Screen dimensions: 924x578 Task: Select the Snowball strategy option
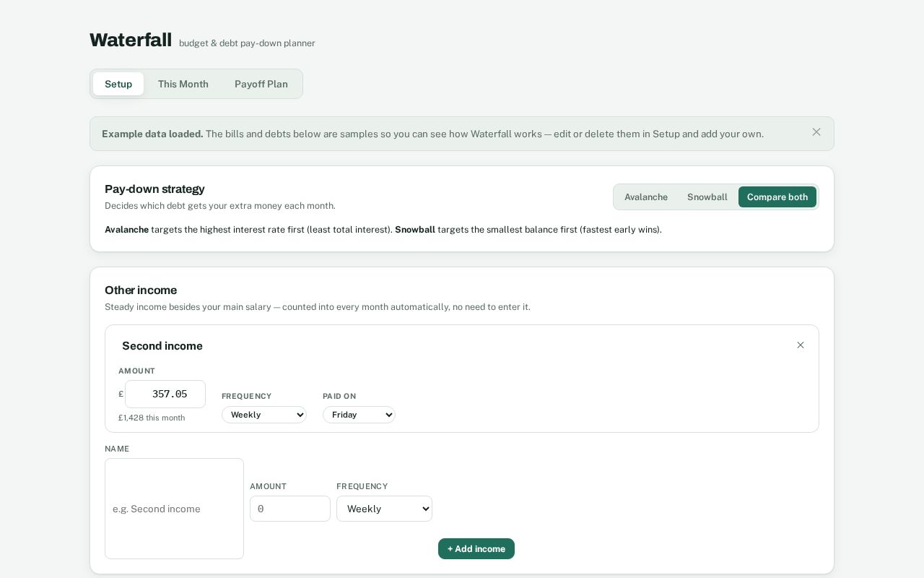click(707, 197)
